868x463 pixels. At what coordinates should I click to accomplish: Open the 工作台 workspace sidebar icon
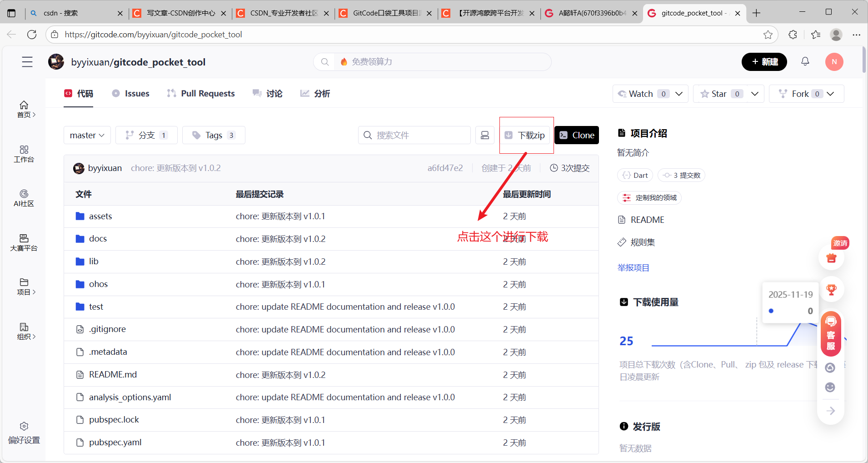click(24, 154)
